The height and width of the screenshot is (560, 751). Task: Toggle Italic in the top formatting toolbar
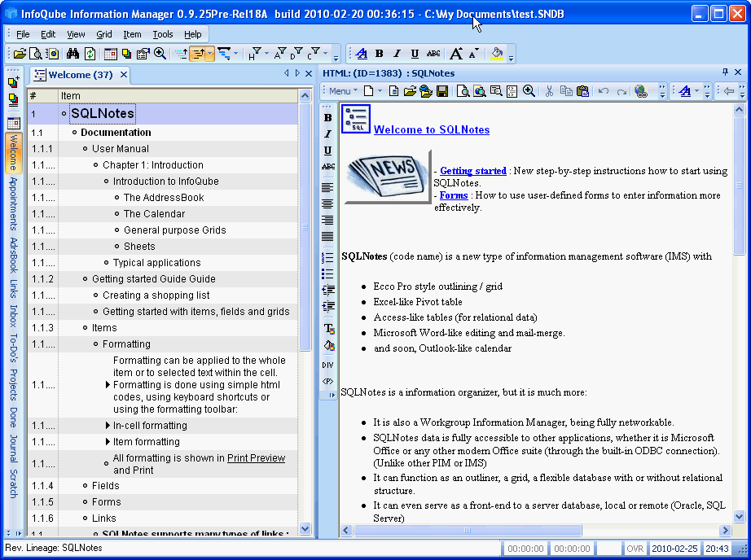tap(397, 54)
